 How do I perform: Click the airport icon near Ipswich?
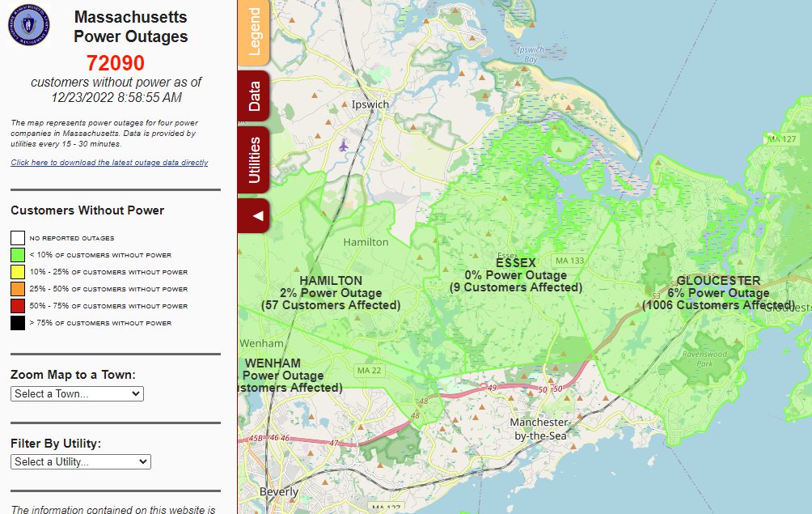pyautogui.click(x=345, y=146)
